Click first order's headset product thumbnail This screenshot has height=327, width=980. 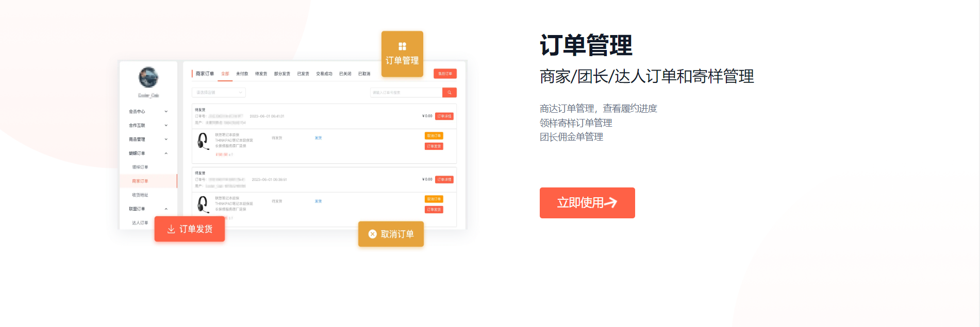pos(203,141)
